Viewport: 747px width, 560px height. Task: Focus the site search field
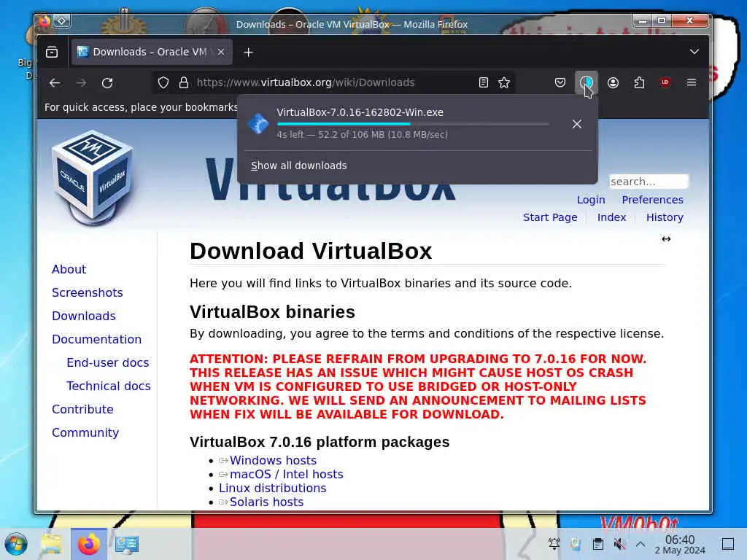(x=649, y=182)
